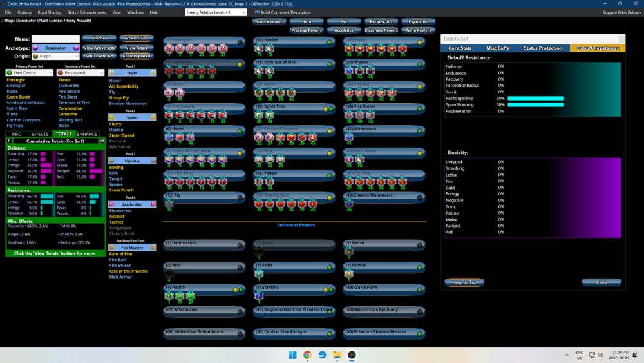The height and width of the screenshot is (363, 644).
Task: Open the Origin dropdown showing Magic
Action: click(55, 56)
